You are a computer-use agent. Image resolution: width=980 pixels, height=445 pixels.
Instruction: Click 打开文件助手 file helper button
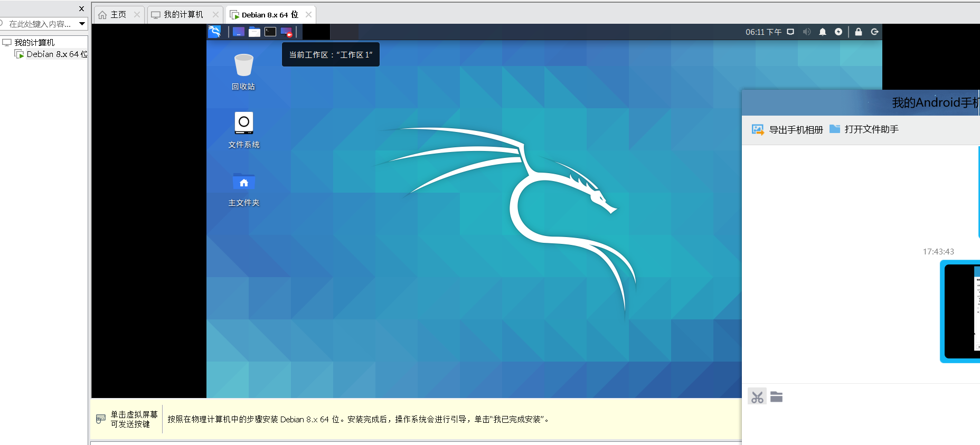[x=864, y=129]
